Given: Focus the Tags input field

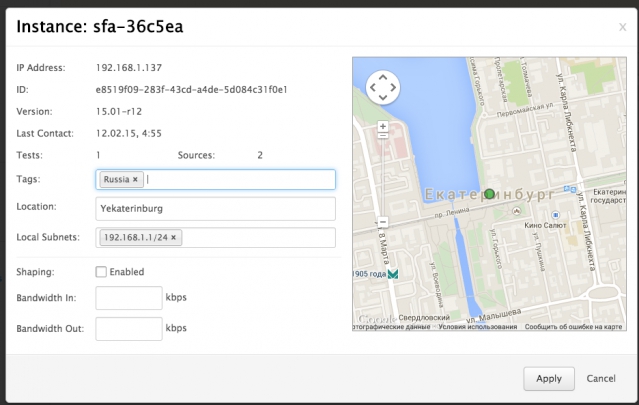Looking at the screenshot, I should coord(216,179).
